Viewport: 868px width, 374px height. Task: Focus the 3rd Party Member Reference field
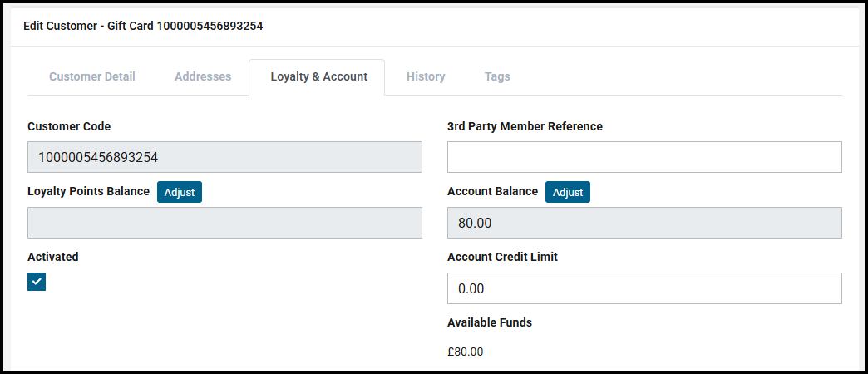[645, 157]
